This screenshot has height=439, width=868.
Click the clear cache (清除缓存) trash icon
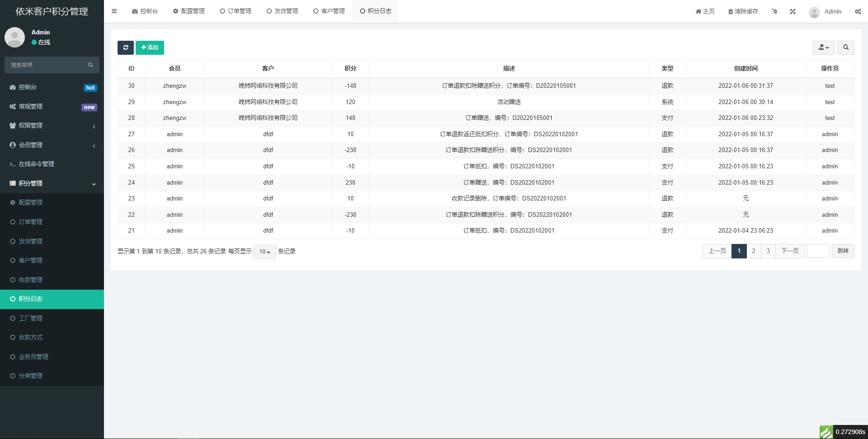coord(730,11)
